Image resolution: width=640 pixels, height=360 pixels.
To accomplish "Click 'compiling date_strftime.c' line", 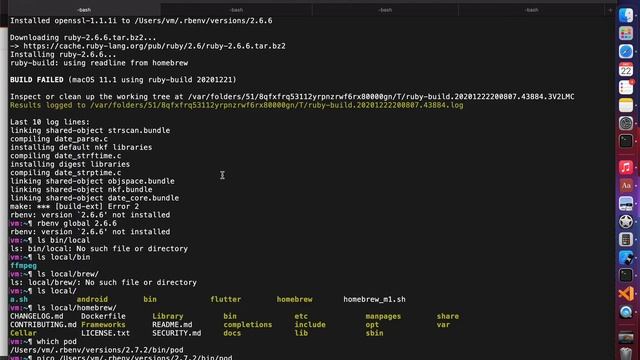I will (65, 156).
